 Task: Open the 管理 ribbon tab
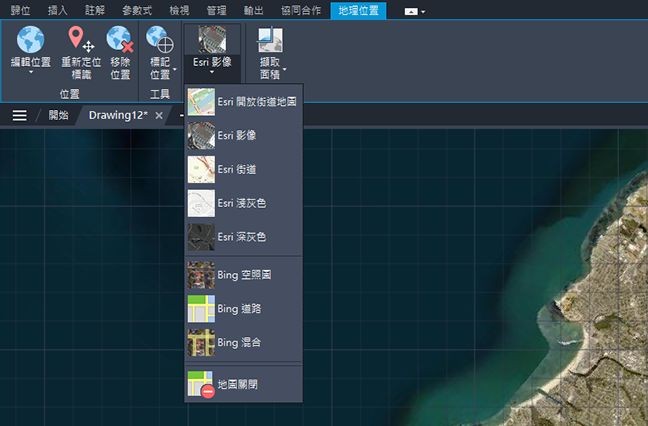(217, 10)
